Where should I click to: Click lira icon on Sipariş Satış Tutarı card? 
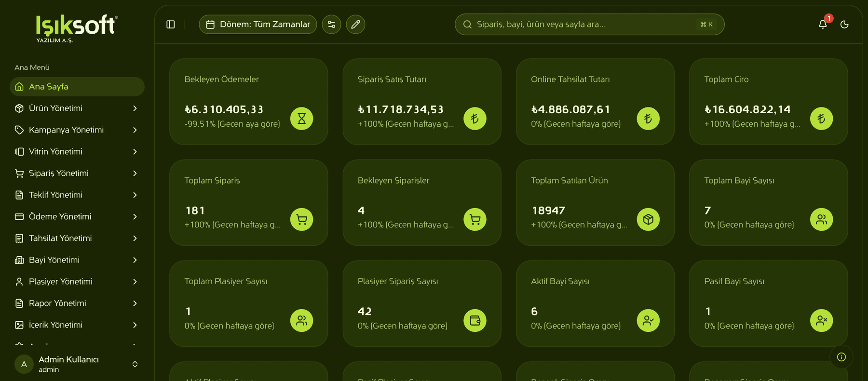[475, 118]
